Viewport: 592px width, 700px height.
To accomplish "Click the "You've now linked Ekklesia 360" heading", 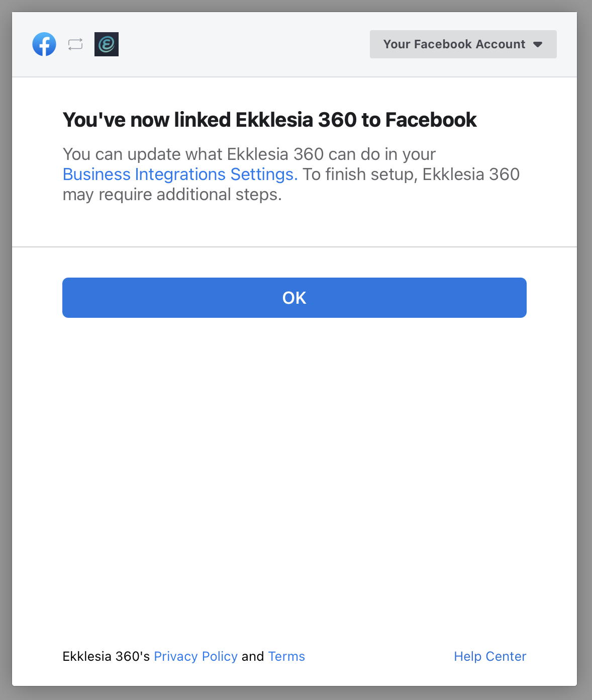I will (269, 120).
